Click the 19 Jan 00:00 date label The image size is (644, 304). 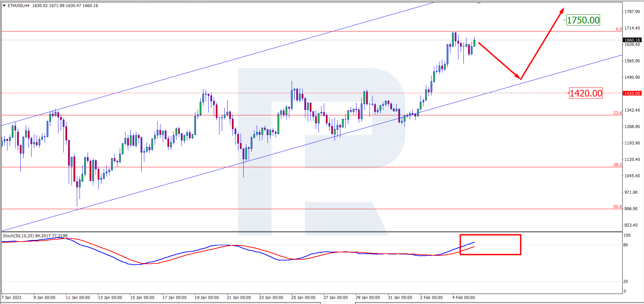(207, 298)
